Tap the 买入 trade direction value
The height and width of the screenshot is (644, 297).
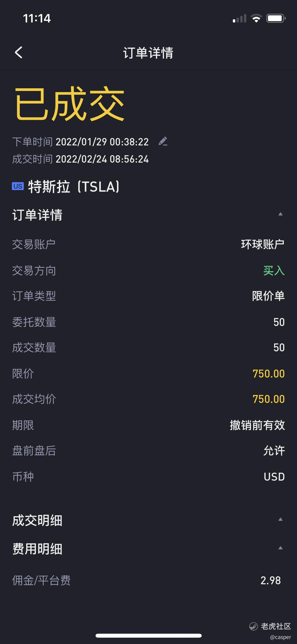[x=274, y=271]
